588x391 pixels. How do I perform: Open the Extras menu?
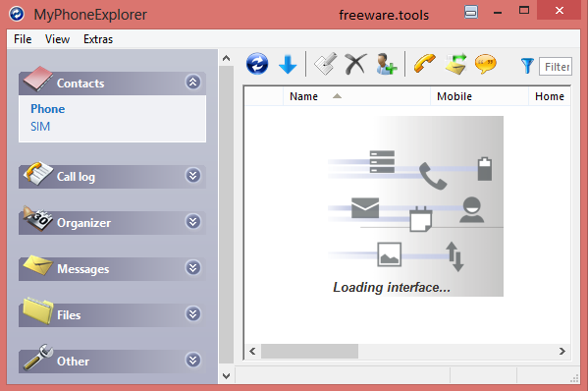coord(98,39)
